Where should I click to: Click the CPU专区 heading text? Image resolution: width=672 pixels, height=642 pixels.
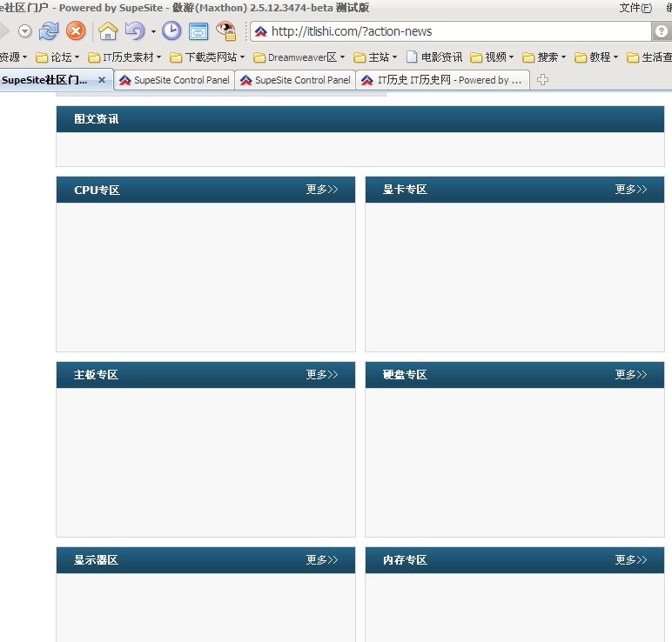pyautogui.click(x=97, y=190)
